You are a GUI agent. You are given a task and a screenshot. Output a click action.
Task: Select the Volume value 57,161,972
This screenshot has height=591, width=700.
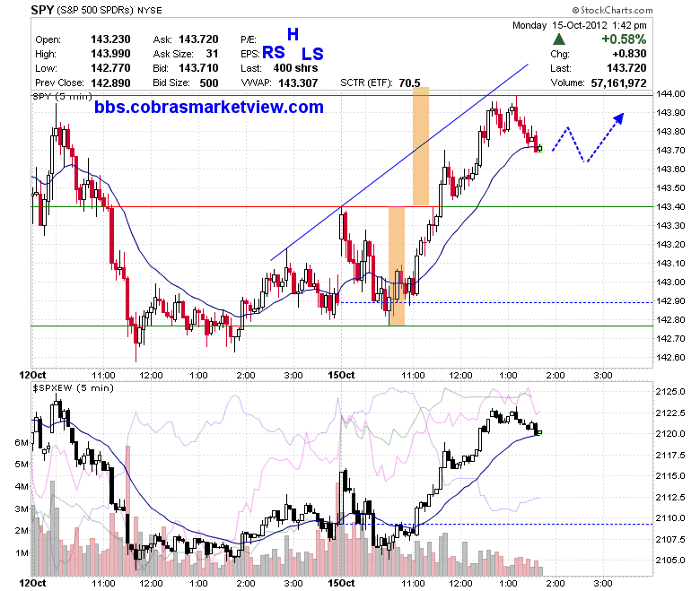[x=618, y=83]
